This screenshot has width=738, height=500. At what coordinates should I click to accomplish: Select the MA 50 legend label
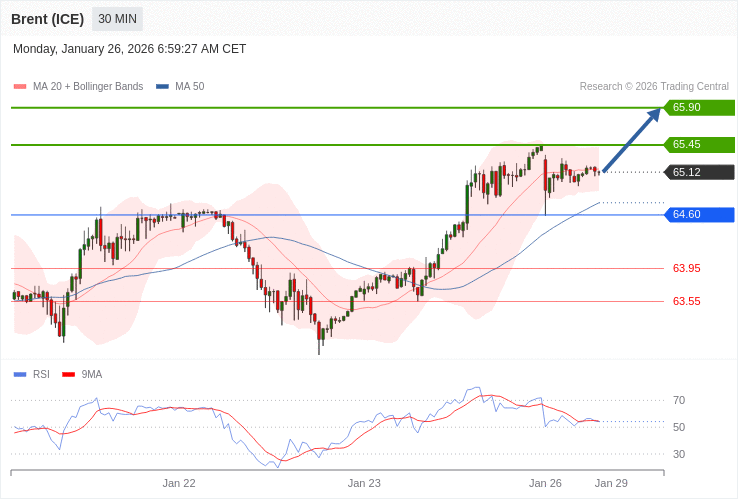189,87
